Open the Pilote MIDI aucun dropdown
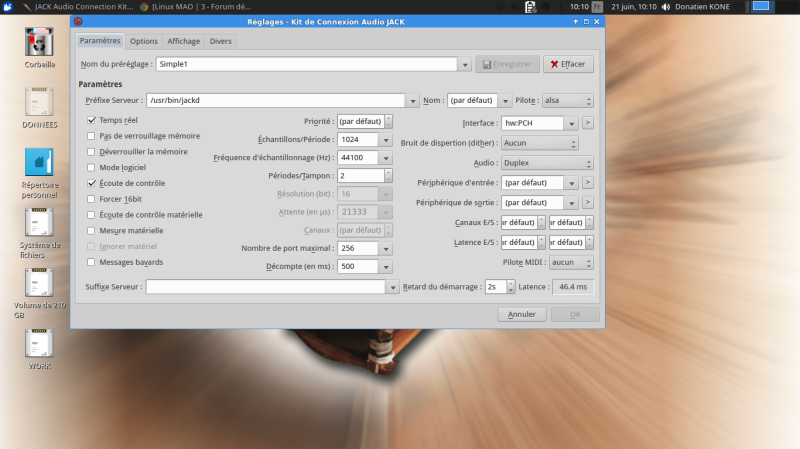 (x=571, y=262)
